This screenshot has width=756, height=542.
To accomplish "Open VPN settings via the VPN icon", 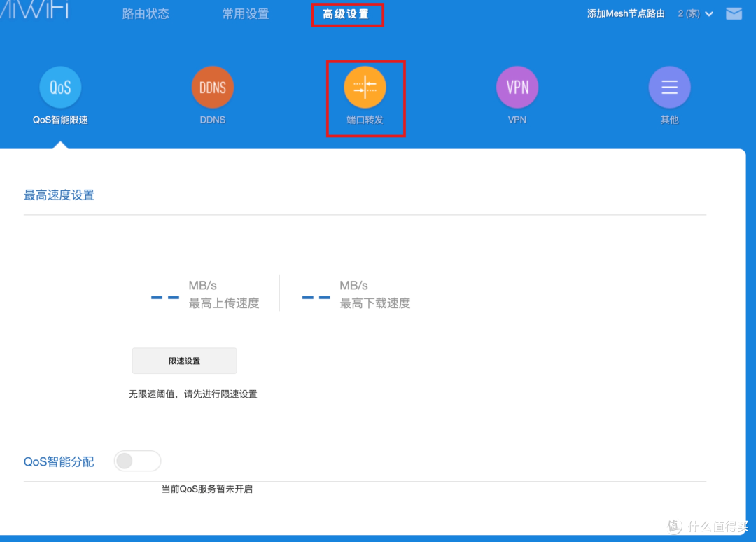I will pyautogui.click(x=517, y=87).
